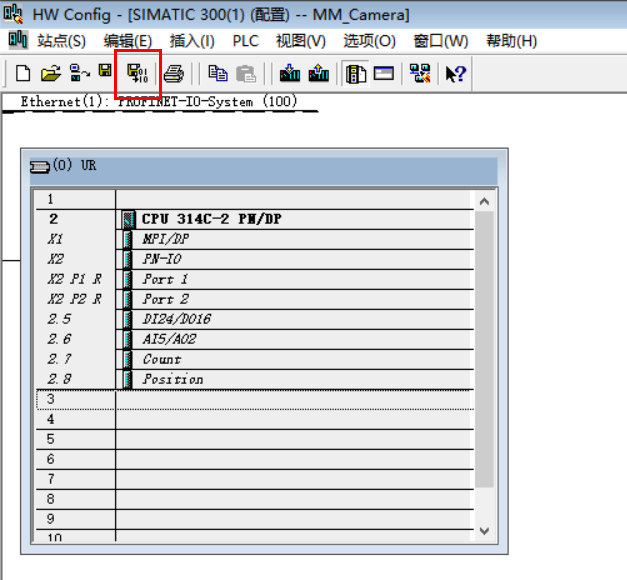
Task: Print the configuration with printer icon
Action: tap(174, 74)
